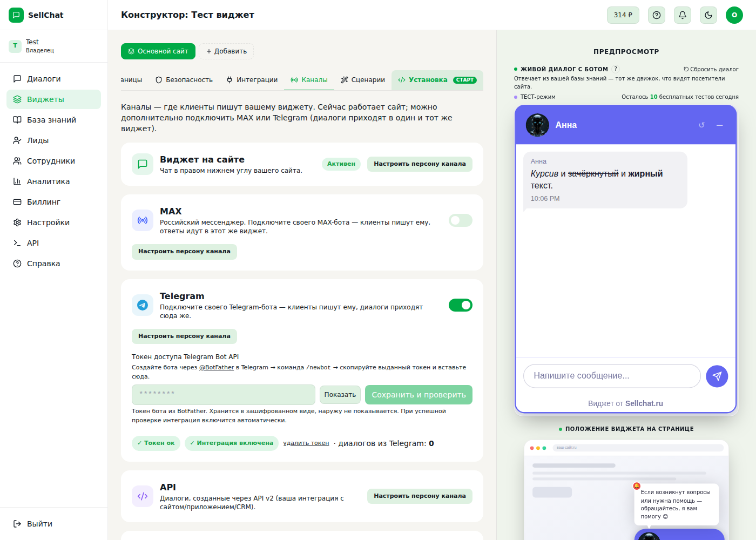This screenshot has height=540, width=756.
Task: Click the удалить токен link
Action: pos(306,443)
